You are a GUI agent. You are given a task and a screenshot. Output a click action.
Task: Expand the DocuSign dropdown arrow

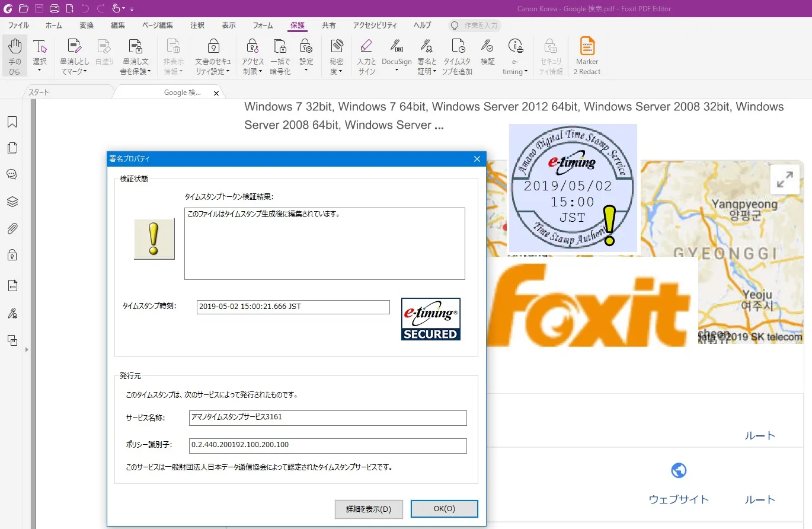tap(397, 71)
